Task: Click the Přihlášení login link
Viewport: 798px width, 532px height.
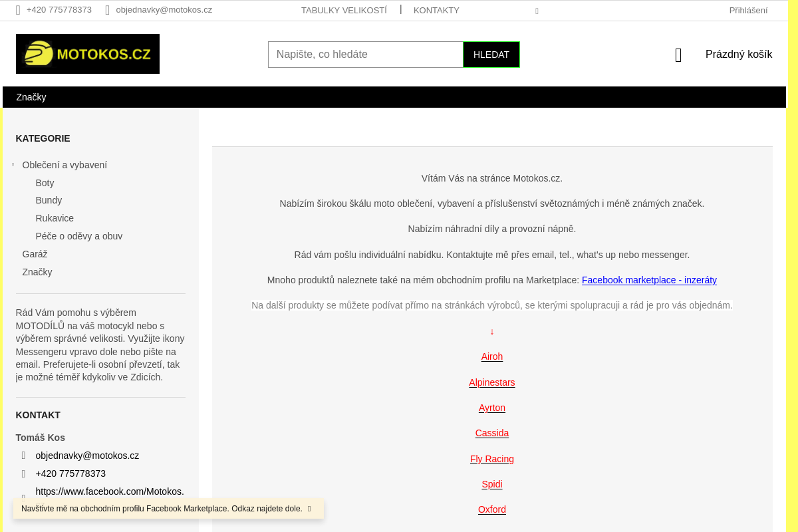Action: [x=748, y=10]
